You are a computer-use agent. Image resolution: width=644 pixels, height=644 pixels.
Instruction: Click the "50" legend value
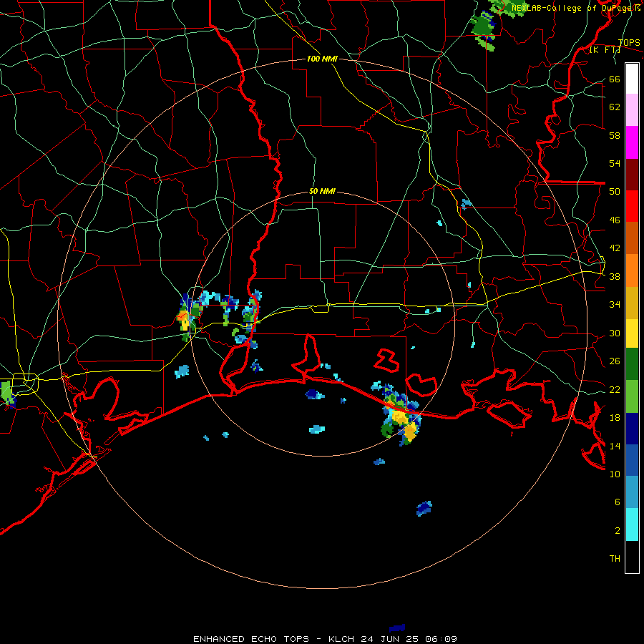615,192
